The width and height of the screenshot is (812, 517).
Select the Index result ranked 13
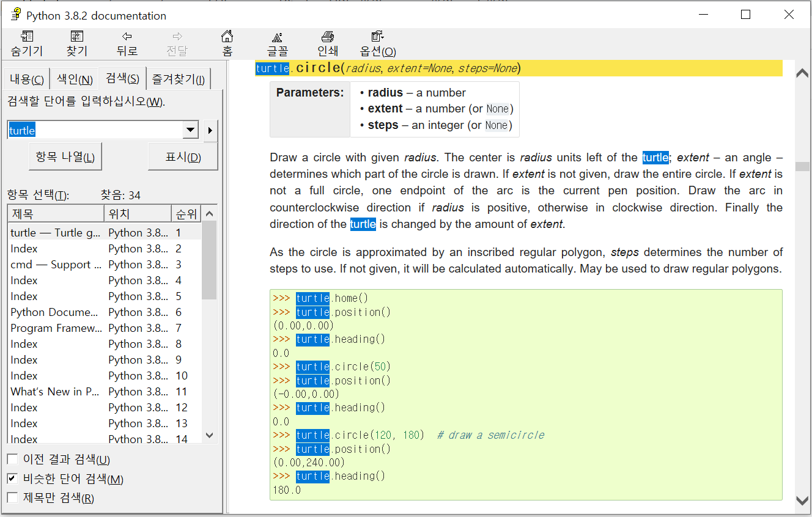(x=105, y=424)
